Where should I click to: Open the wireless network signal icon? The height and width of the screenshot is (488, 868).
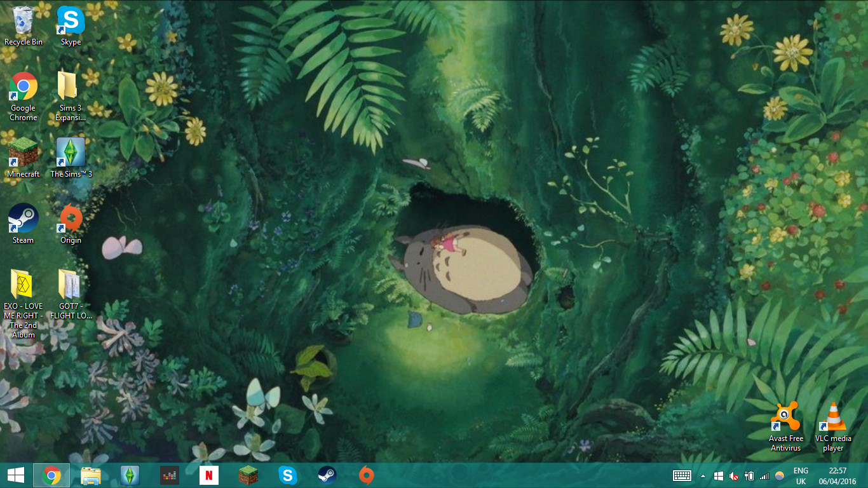[764, 475]
